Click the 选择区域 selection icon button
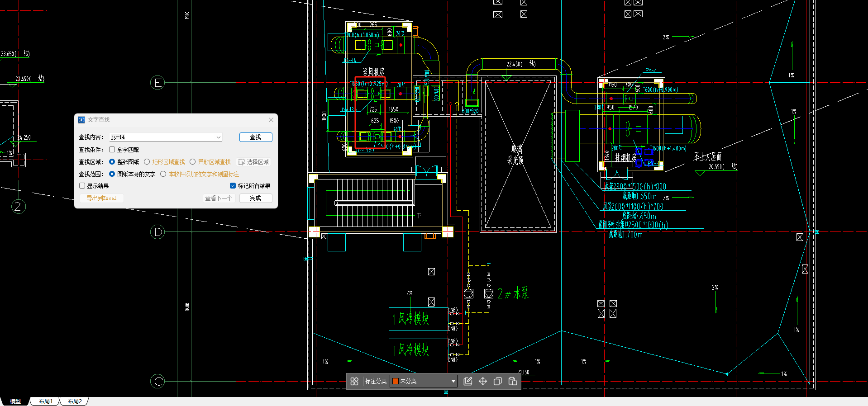This screenshot has height=406, width=868. click(x=254, y=162)
